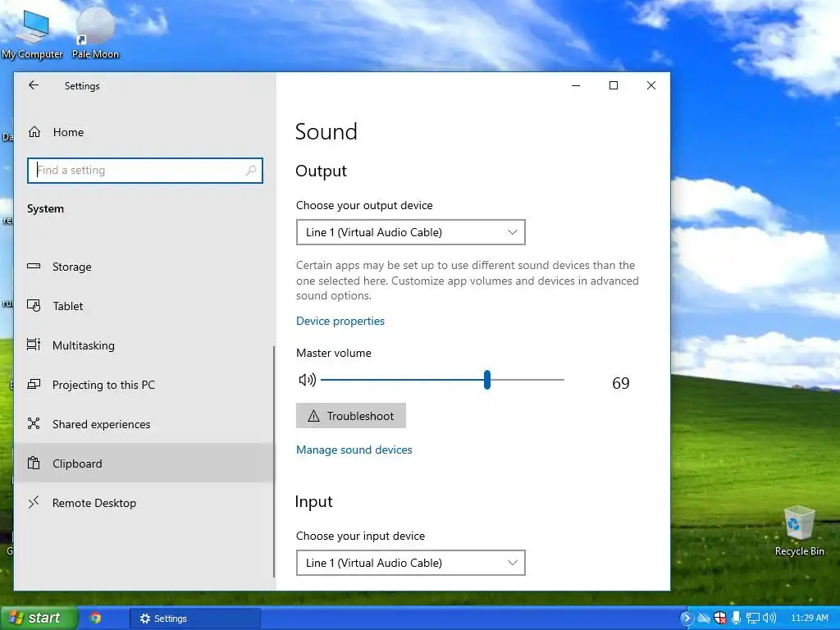Viewport: 840px width, 630px height.
Task: Click the sidebar scrollbar in Settings
Action: pos(274,461)
